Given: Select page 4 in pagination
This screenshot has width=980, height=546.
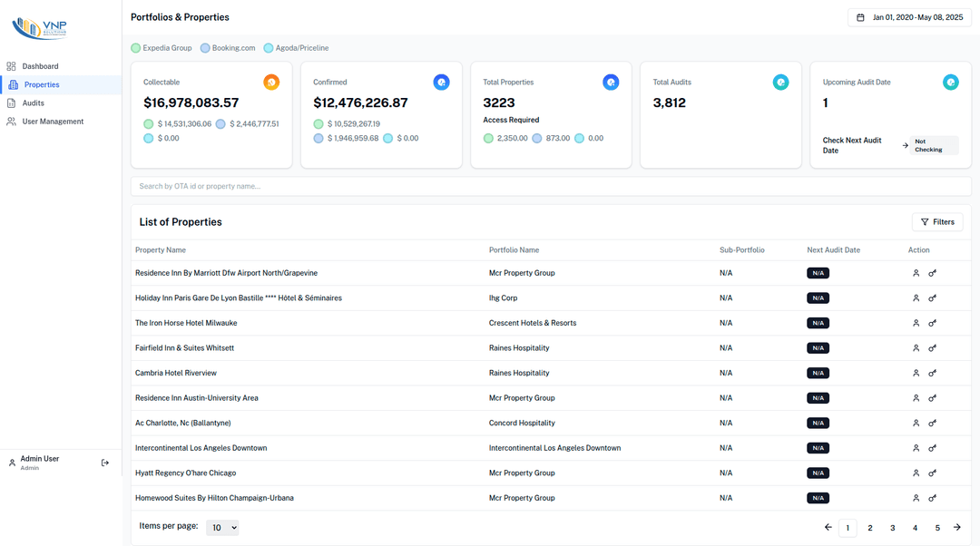Looking at the screenshot, I should [915, 528].
